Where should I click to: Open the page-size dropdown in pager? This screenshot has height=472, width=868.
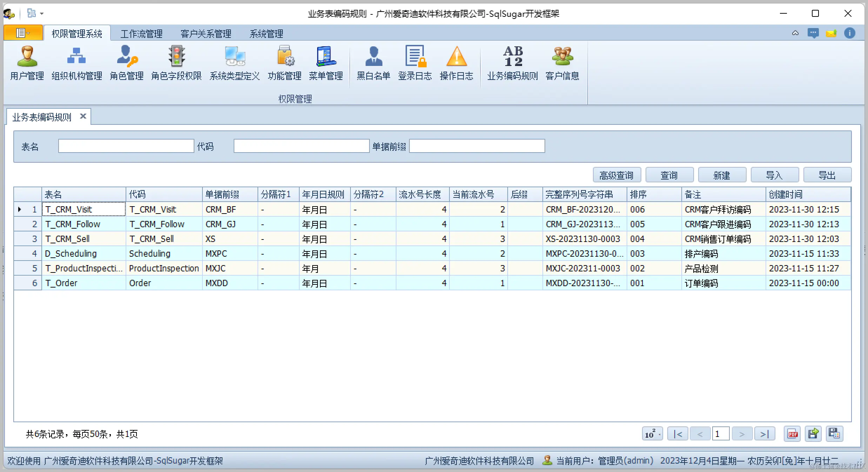pos(652,434)
